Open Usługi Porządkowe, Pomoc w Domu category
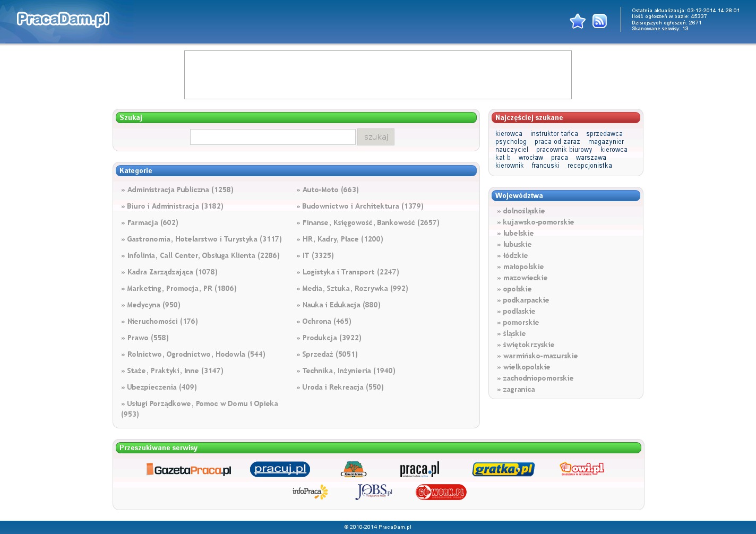 click(200, 409)
